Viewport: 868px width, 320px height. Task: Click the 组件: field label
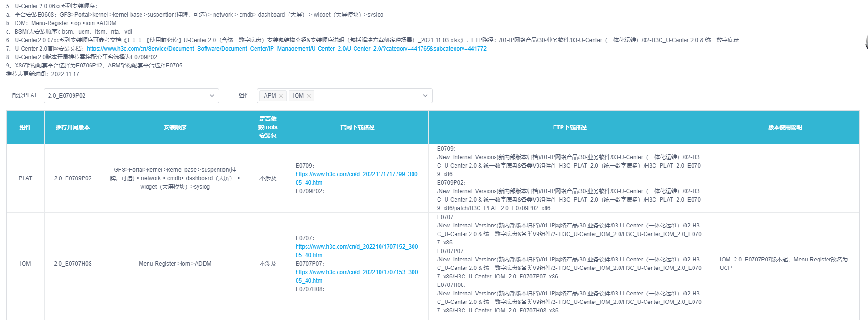pyautogui.click(x=245, y=95)
